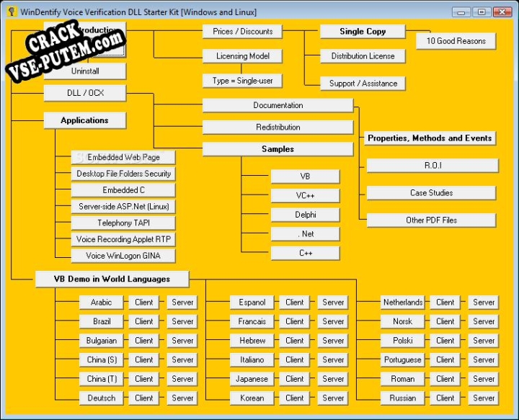Open Server-side ASP.Net (Linux)

click(123, 207)
